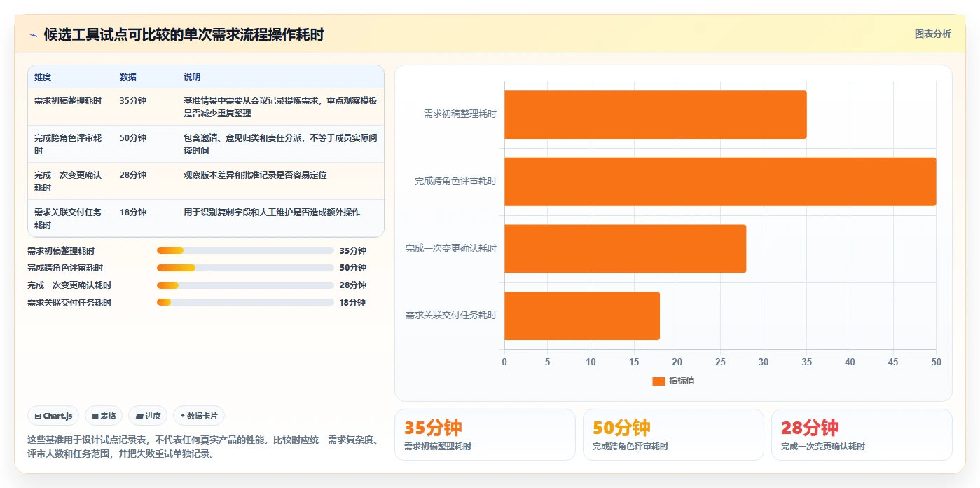Select the 进度 tag chip
The height and width of the screenshot is (488, 980).
(148, 416)
